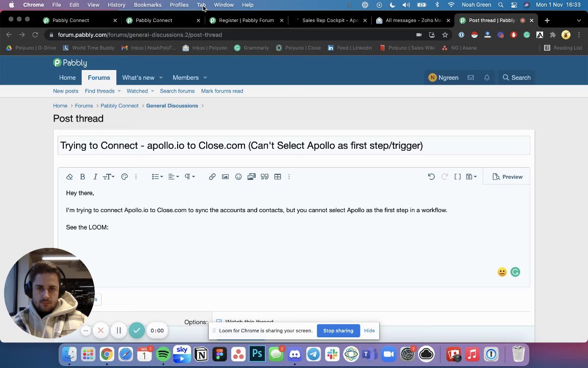This screenshot has height=368, width=588.
Task: Click the insert quote icon
Action: (265, 176)
